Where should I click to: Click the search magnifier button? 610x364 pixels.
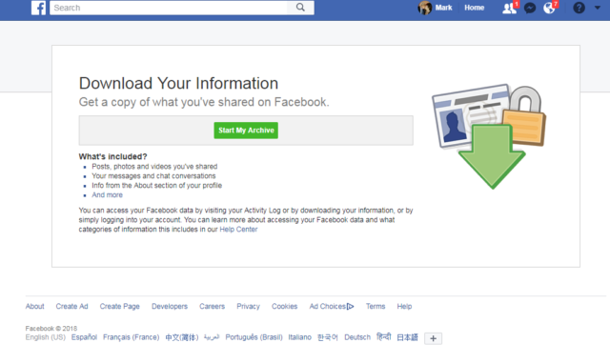point(300,8)
